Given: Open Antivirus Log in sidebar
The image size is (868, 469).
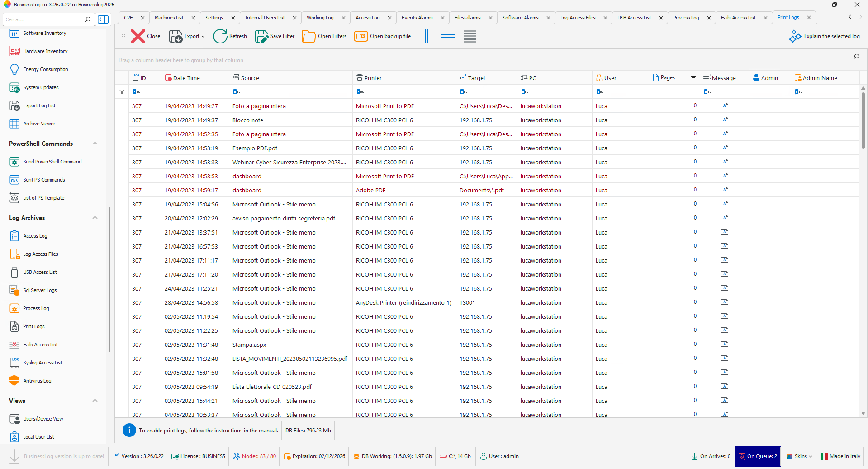Looking at the screenshot, I should coord(37,381).
